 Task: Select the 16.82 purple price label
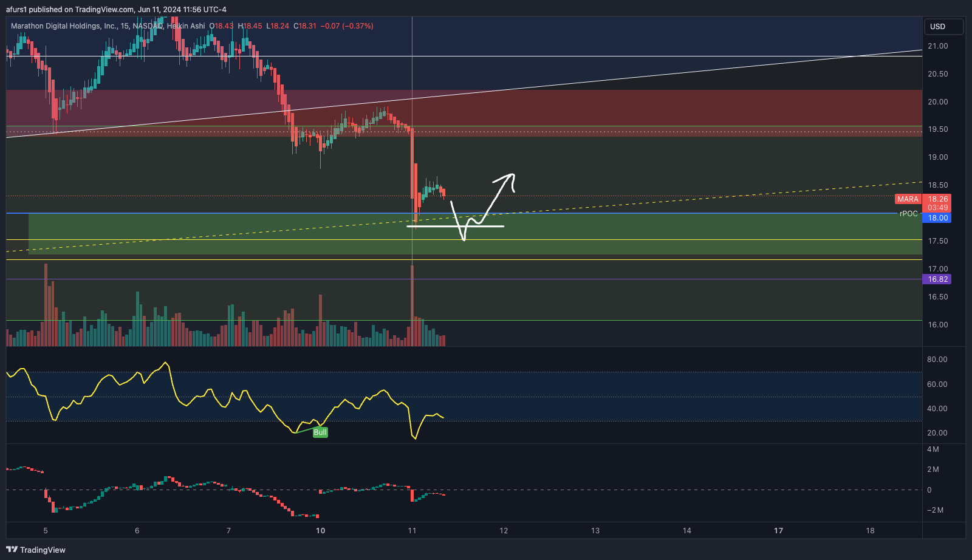tap(937, 279)
